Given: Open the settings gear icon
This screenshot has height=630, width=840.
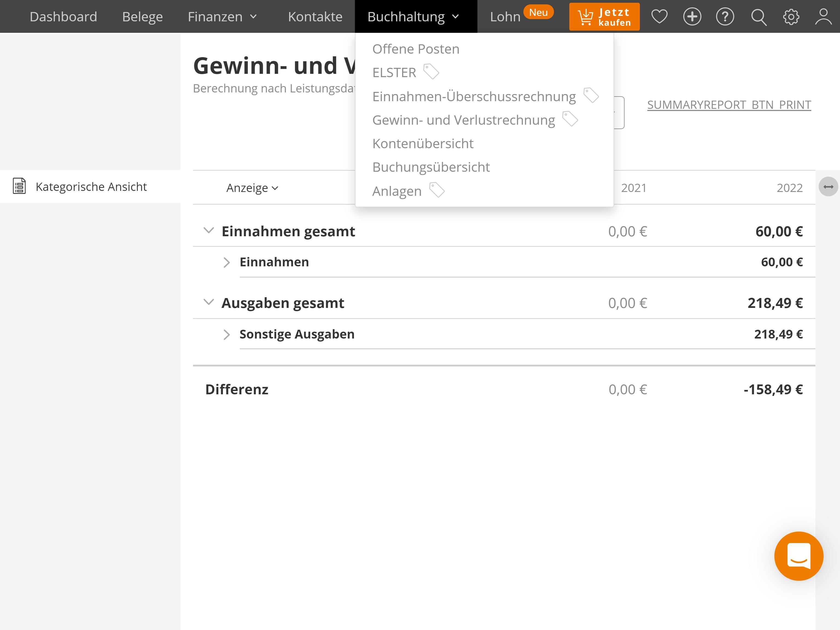Looking at the screenshot, I should click(x=791, y=17).
